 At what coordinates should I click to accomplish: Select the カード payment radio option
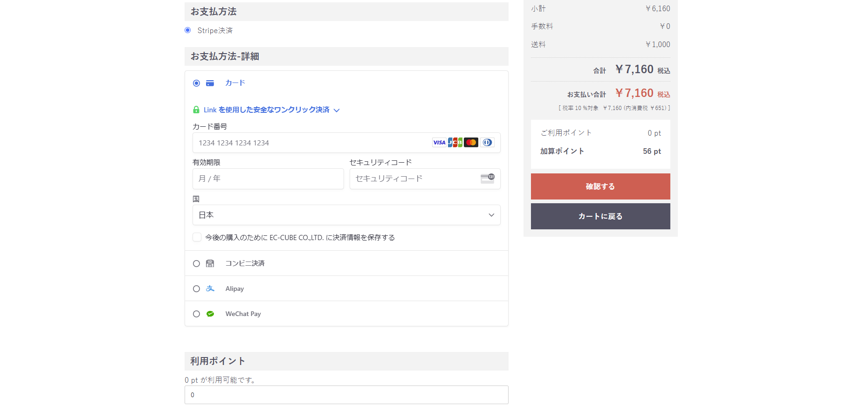196,83
